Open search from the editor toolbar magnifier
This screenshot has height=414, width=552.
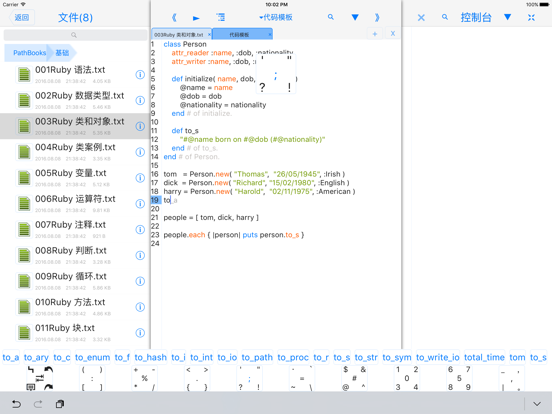tap(331, 17)
